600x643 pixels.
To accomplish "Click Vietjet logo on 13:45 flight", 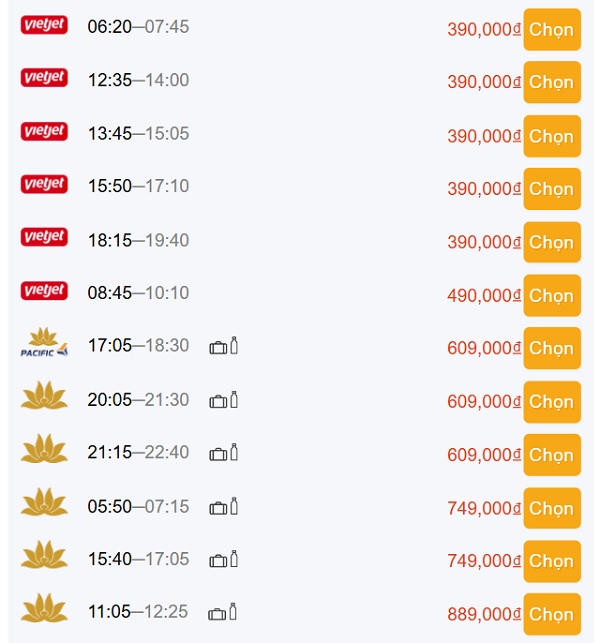I will pos(44,132).
